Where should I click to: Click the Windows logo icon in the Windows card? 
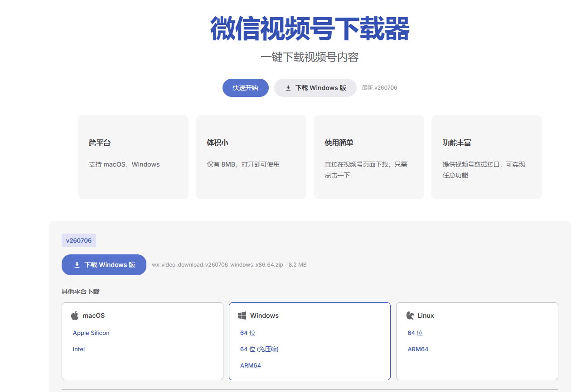tap(242, 316)
